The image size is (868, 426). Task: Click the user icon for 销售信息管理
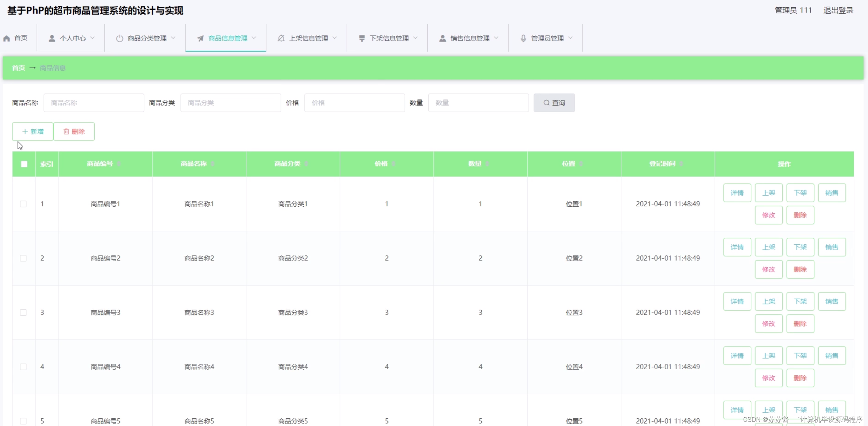442,38
